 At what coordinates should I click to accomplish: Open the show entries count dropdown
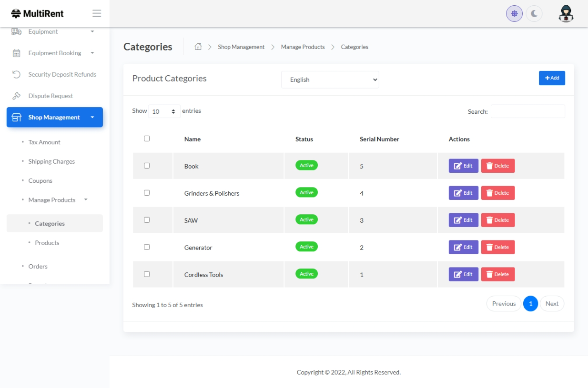pos(164,111)
